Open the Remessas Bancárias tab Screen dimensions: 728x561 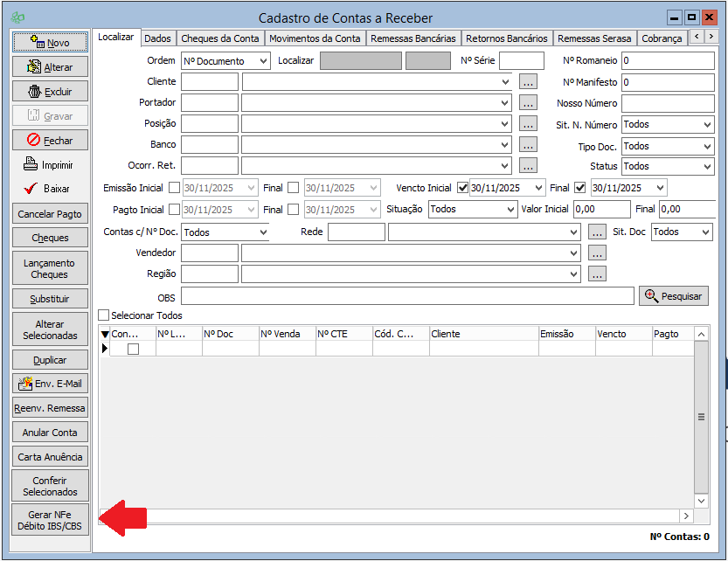pos(413,38)
